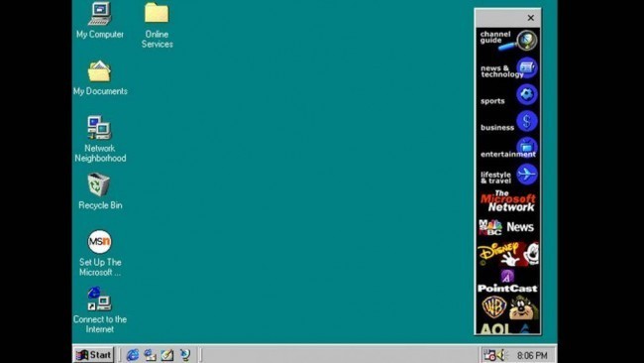Click View Channels in Quick Launch
The width and height of the screenshot is (644, 363).
(185, 355)
